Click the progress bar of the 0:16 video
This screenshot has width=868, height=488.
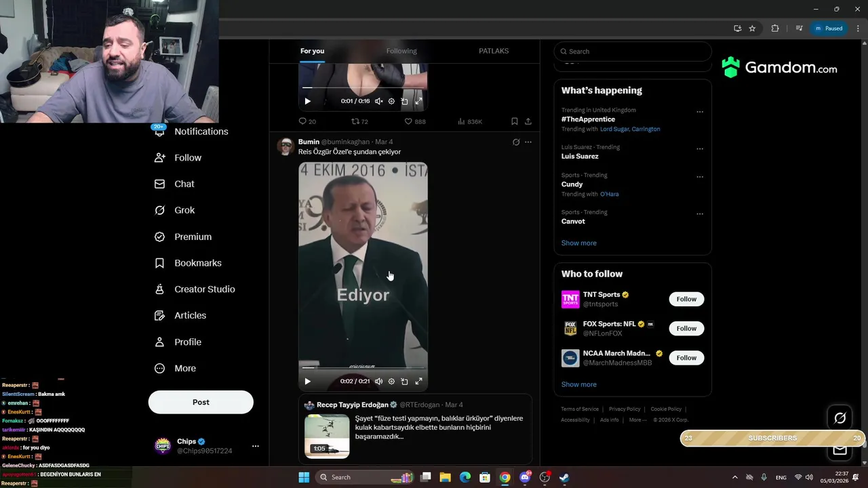click(x=363, y=88)
